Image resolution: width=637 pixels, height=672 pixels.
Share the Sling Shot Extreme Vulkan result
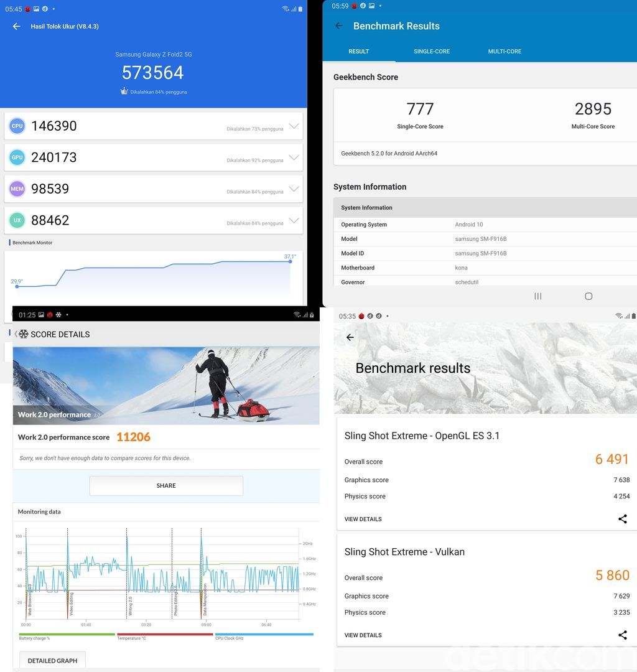623,635
